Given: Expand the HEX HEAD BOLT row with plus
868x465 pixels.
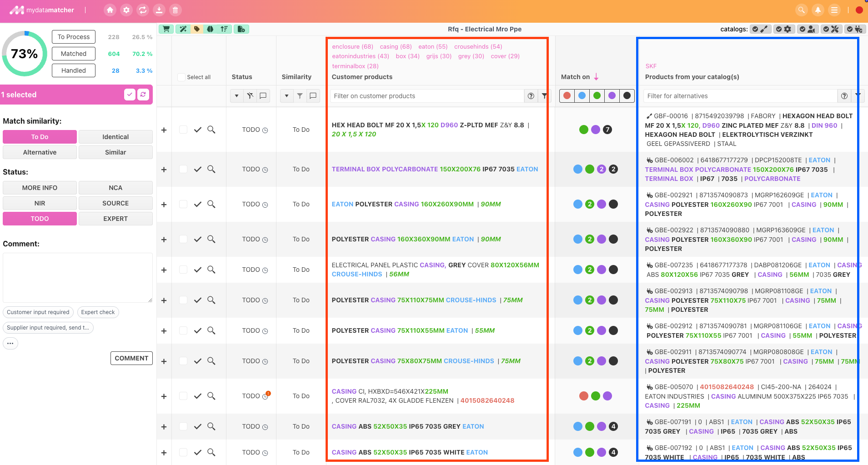Looking at the screenshot, I should 164,130.
